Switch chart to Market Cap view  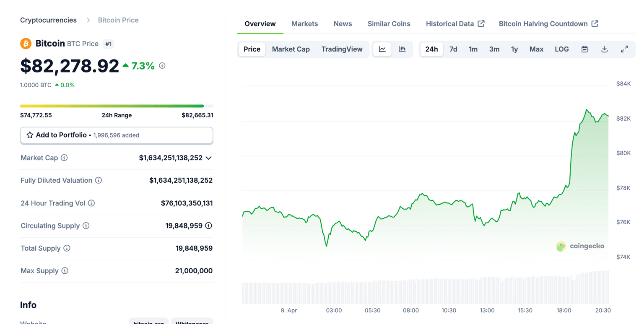[291, 49]
